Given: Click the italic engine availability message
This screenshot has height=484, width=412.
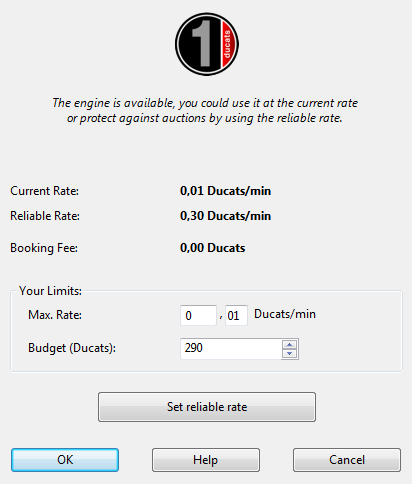Looking at the screenshot, I should 205,111.
